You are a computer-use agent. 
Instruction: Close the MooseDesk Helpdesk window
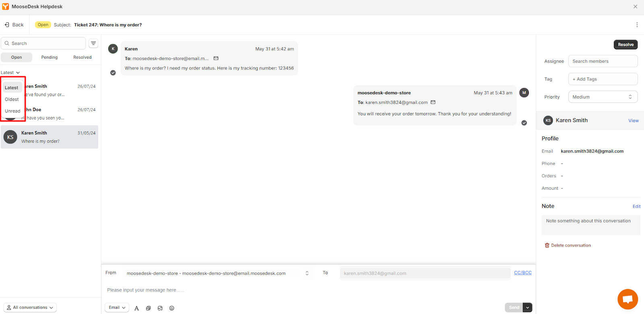point(635,6)
